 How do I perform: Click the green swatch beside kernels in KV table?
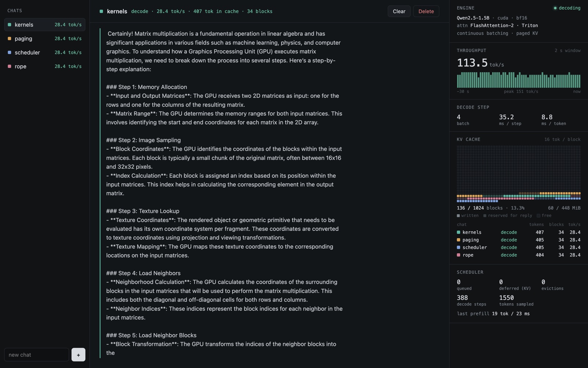pos(458,232)
